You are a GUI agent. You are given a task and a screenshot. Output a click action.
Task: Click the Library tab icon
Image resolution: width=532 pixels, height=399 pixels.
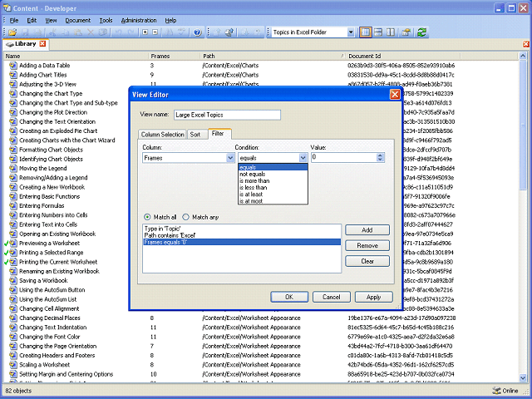click(x=10, y=44)
